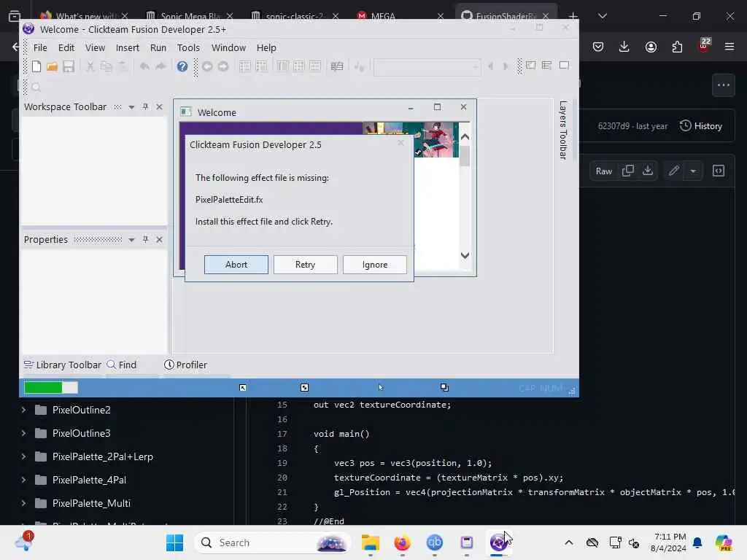Open edit options dropdown beside the pencil
This screenshot has width=747, height=560.
pyautogui.click(x=693, y=171)
